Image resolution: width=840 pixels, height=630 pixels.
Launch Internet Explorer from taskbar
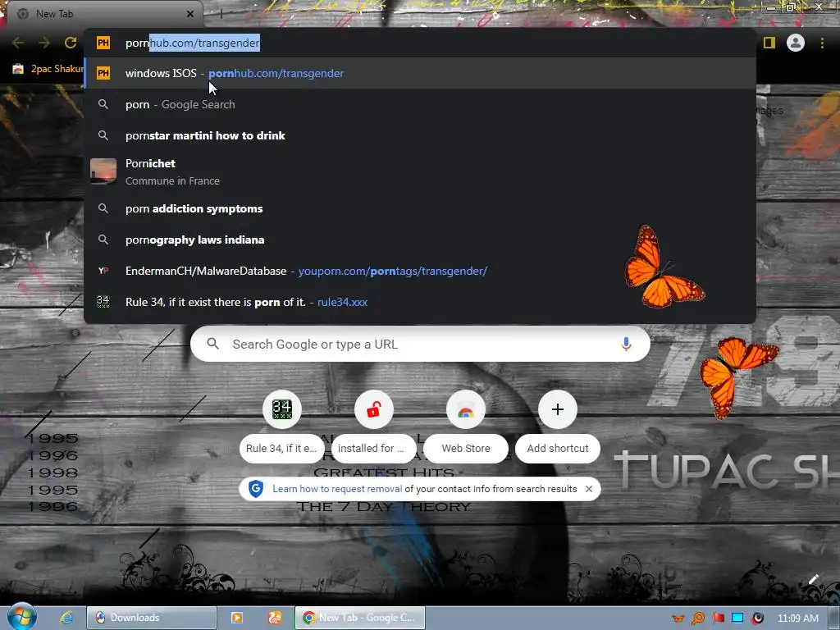[66, 618]
